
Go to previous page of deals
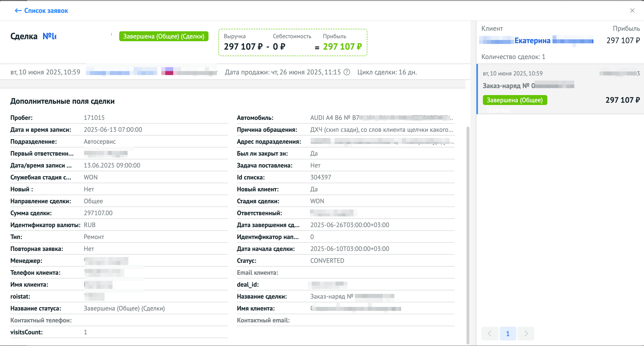pos(490,334)
